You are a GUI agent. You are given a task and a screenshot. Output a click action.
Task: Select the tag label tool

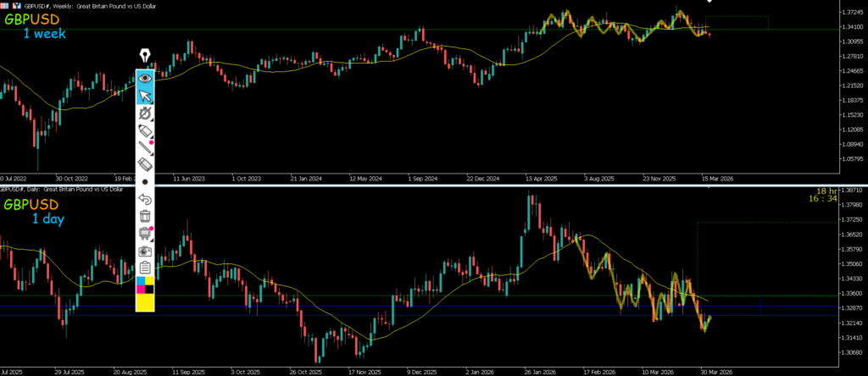(145, 131)
